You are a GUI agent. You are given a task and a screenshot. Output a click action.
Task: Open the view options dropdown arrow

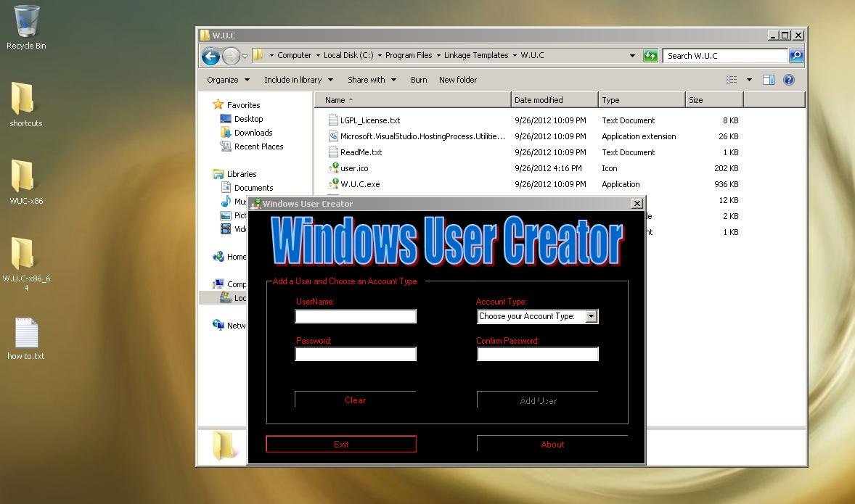click(x=749, y=80)
